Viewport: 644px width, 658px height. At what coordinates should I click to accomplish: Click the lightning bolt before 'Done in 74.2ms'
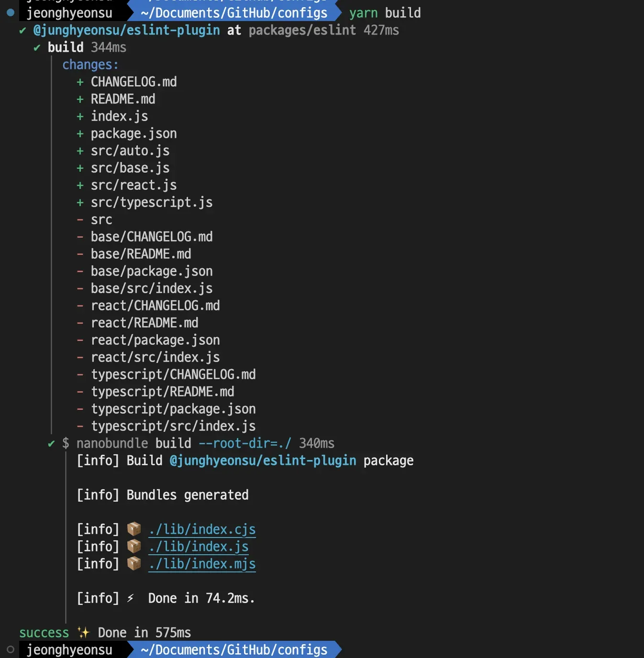coord(130,598)
